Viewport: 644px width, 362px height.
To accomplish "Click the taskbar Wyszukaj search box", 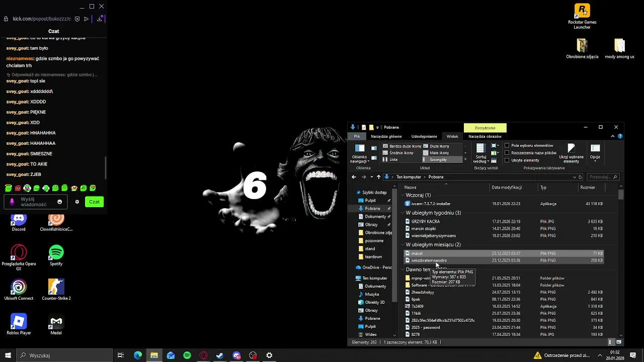I will (64, 355).
